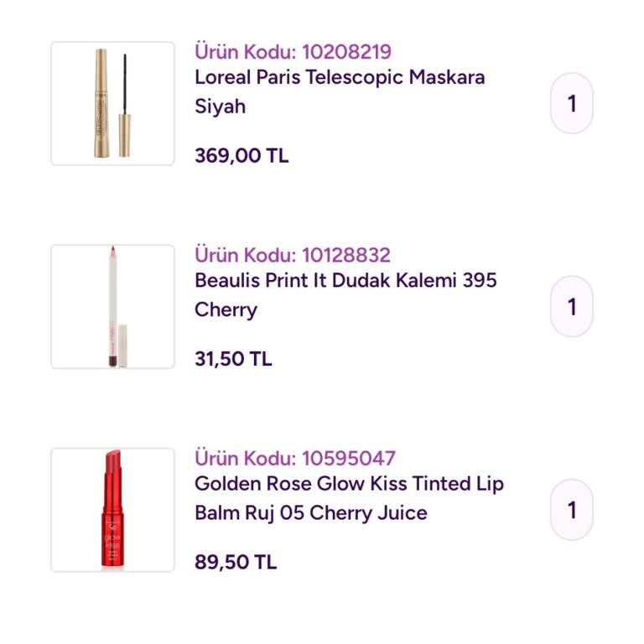The height and width of the screenshot is (644, 644).
Task: Click 'Ürün Kodu' label above Beaulis pencil
Action: [x=245, y=255]
